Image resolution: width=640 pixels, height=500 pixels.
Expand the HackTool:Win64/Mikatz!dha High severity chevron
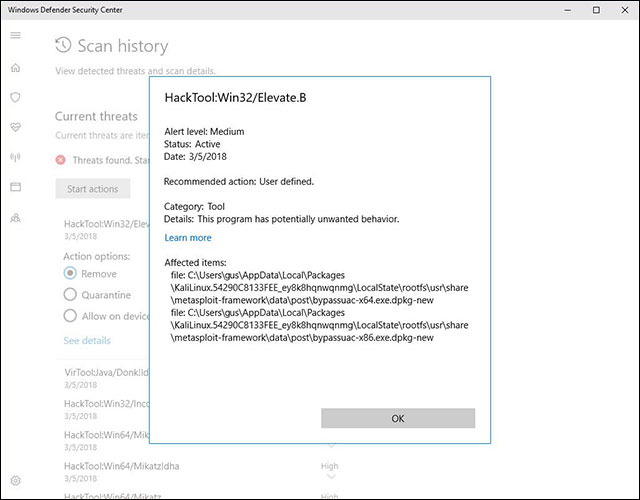click(x=331, y=477)
